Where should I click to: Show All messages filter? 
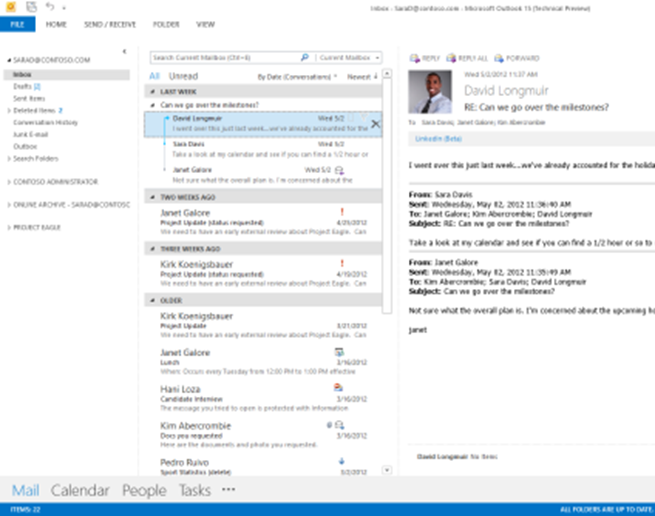point(154,76)
